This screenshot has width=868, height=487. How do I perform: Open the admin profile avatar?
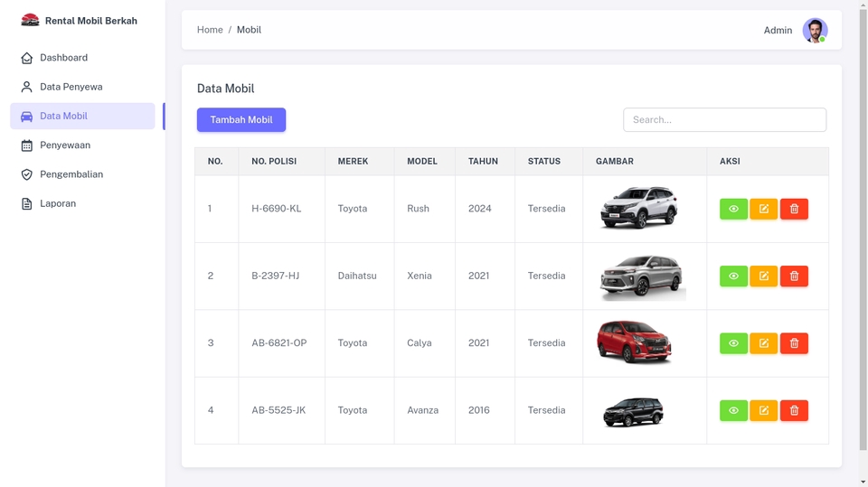pyautogui.click(x=815, y=30)
